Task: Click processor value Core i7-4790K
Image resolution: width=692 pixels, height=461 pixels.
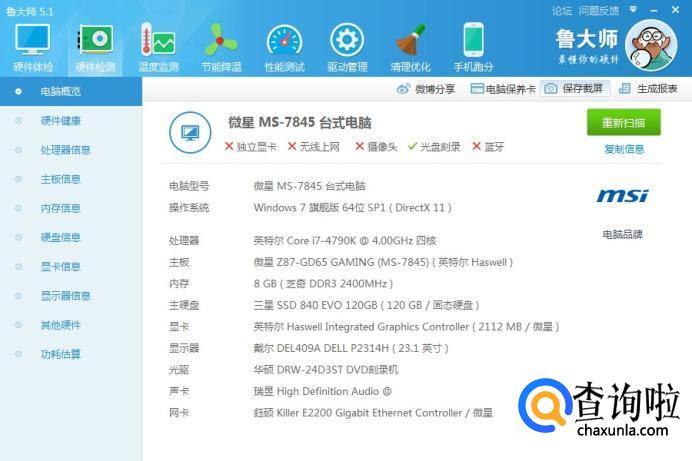Action: click(x=345, y=240)
